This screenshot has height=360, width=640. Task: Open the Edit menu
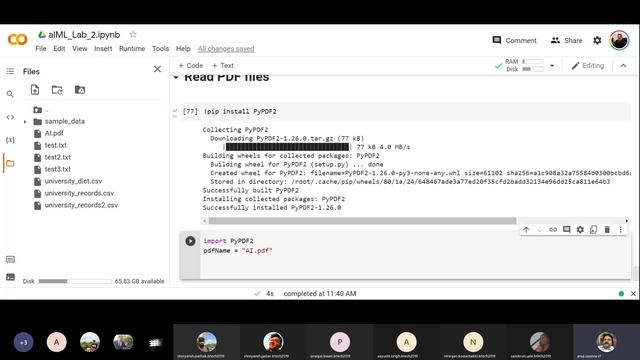coord(59,49)
